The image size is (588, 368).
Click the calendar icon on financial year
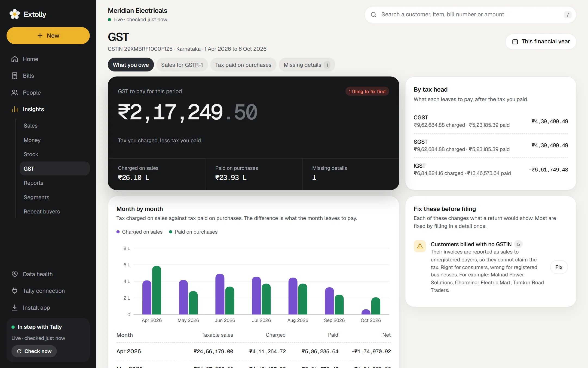pos(515,41)
